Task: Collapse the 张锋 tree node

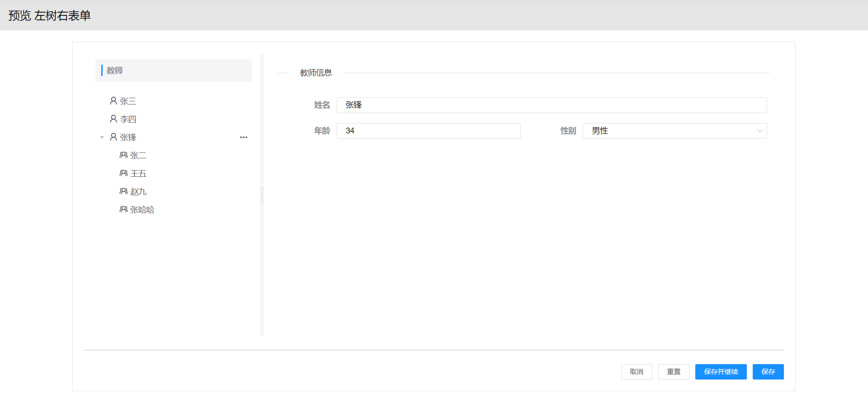Action: tap(102, 137)
